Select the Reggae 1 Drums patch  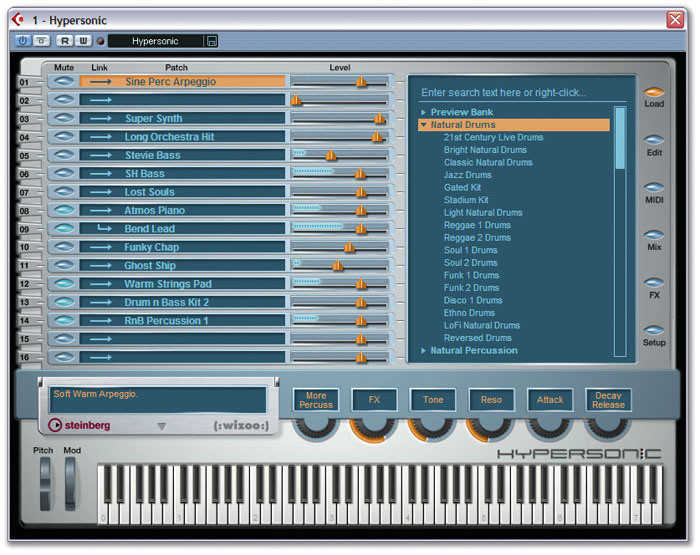click(x=477, y=225)
